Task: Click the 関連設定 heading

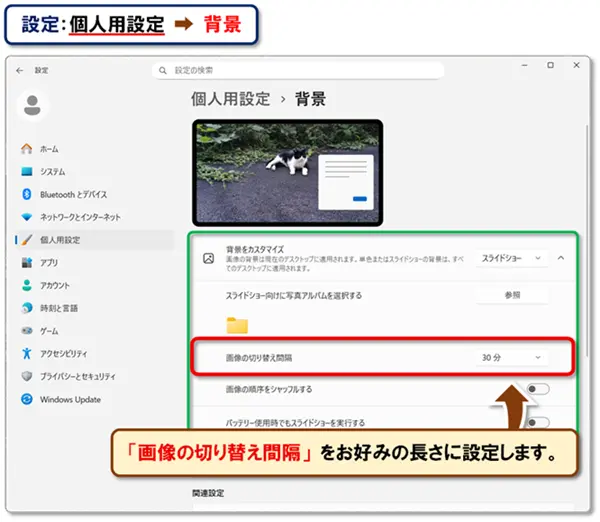Action: [208, 493]
